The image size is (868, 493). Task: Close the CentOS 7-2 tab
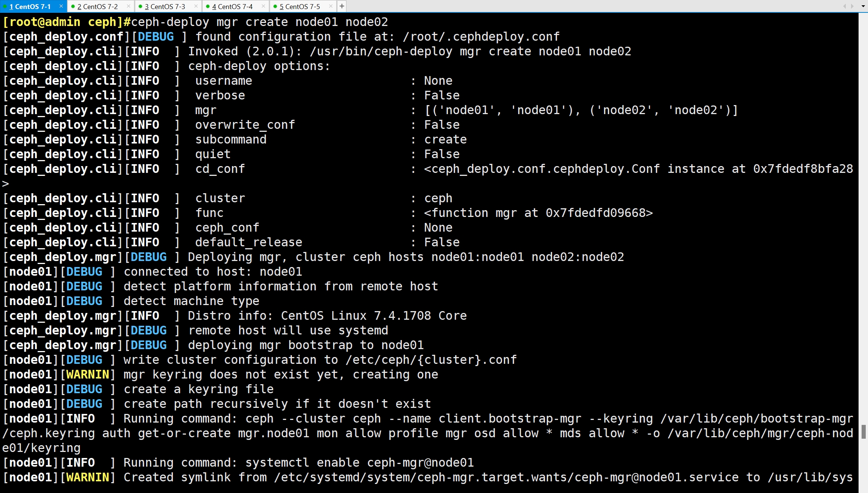(128, 6)
